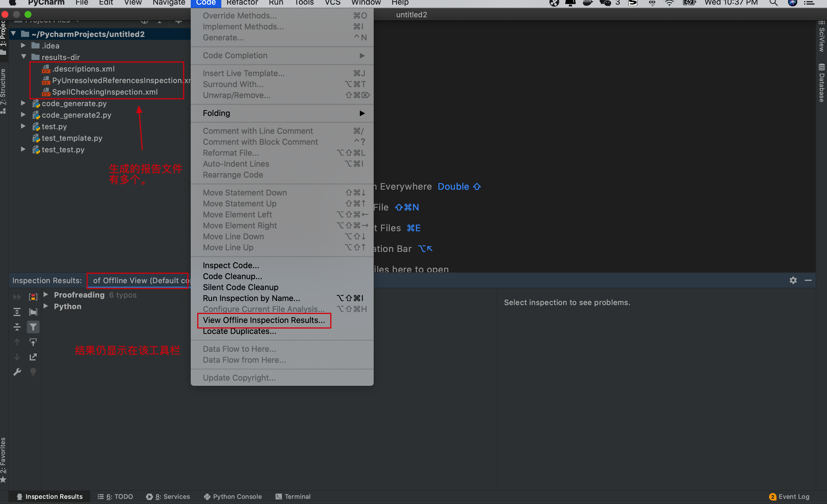Open the Terminal tool window

click(x=293, y=497)
